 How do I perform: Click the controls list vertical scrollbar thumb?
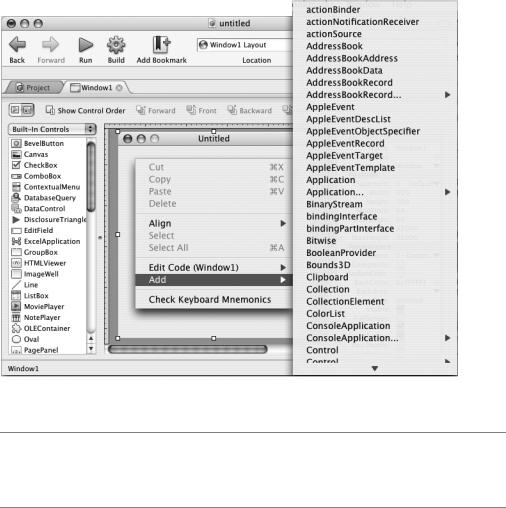tap(91, 177)
